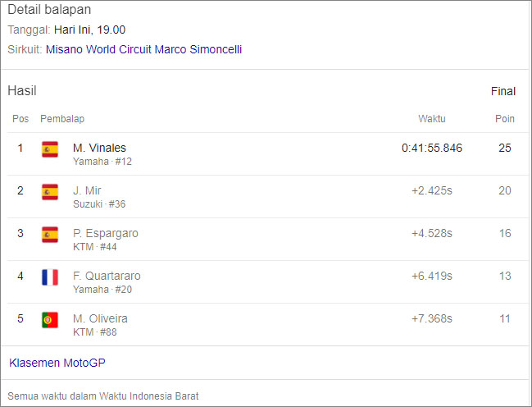Viewport: 532px width, 407px height.
Task: Click the winning time 0:41:55.846
Action: point(432,149)
